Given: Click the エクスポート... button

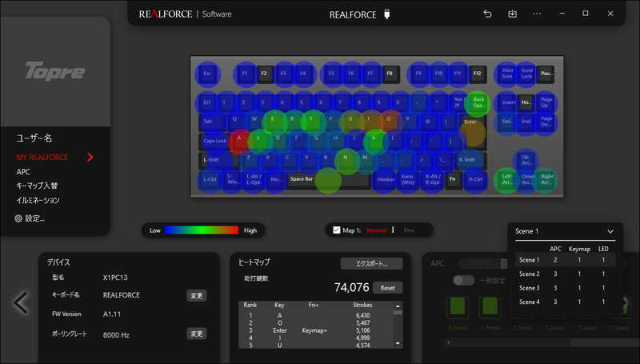Looking at the screenshot, I should coord(371,264).
